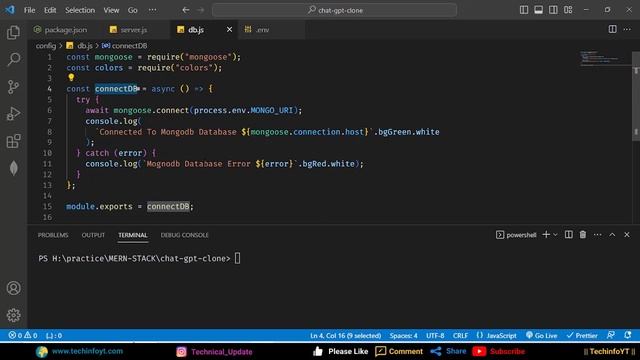
Task: Open the Edit menu
Action: tap(50, 10)
